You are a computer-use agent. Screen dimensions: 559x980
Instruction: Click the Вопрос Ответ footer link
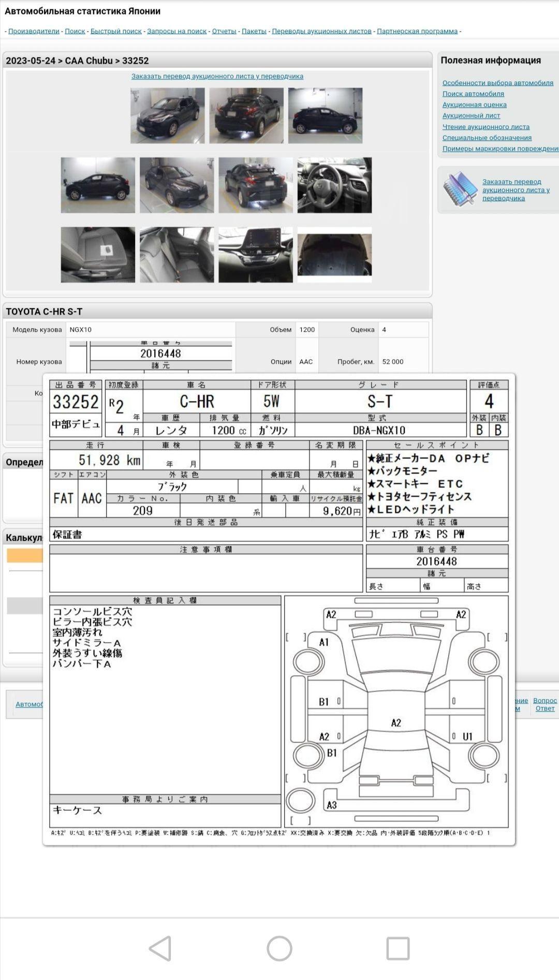pos(545,704)
